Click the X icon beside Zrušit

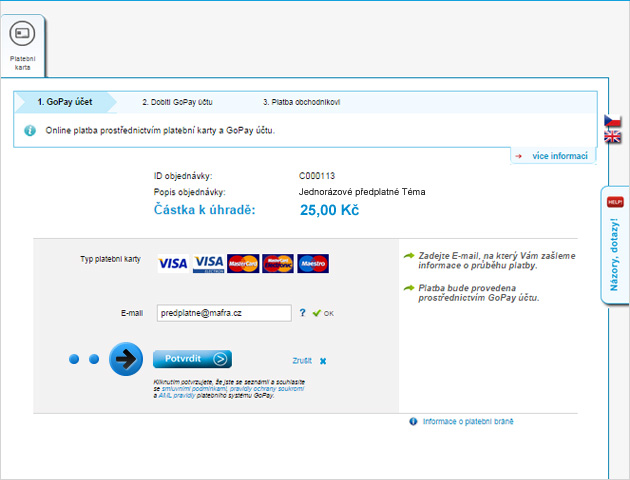click(323, 360)
